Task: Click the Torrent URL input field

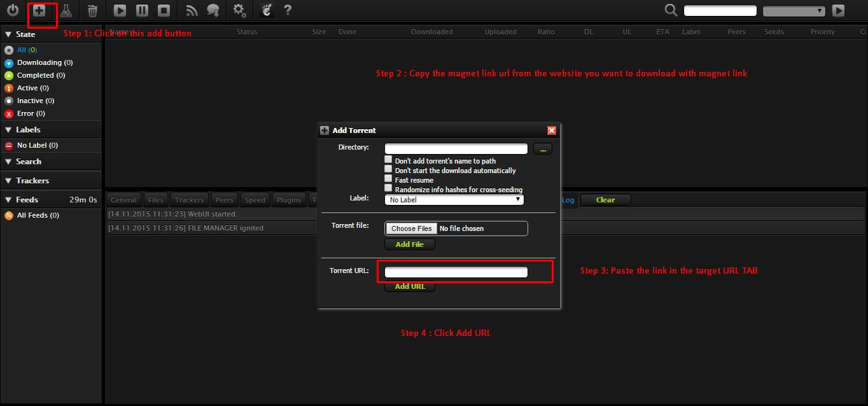Action: (456, 272)
